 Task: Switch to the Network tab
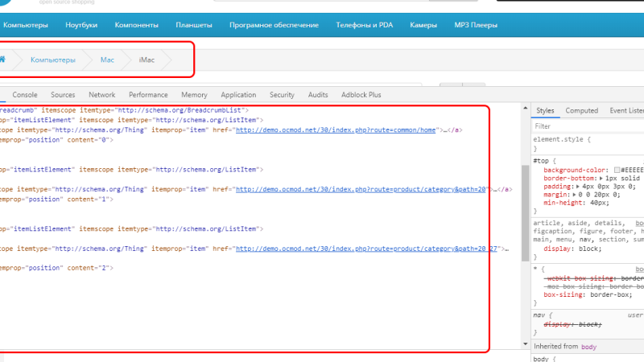coord(102,95)
